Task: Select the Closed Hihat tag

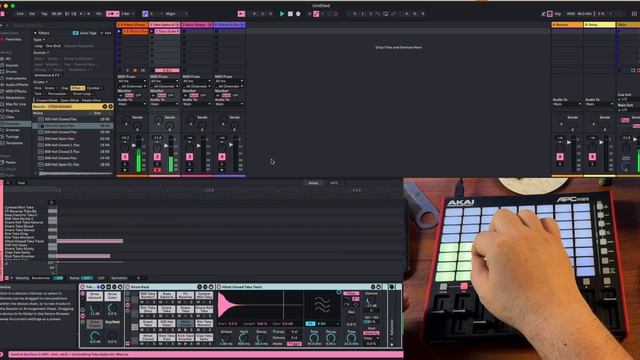Action: pyautogui.click(x=47, y=100)
